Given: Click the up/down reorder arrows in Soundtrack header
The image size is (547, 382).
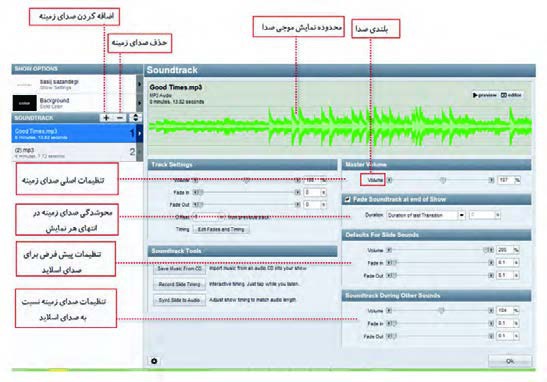Looking at the screenshot, I should click(x=135, y=118).
